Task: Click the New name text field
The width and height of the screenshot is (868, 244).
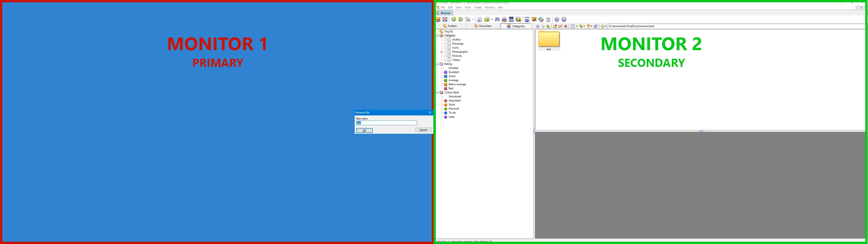Action: point(386,123)
